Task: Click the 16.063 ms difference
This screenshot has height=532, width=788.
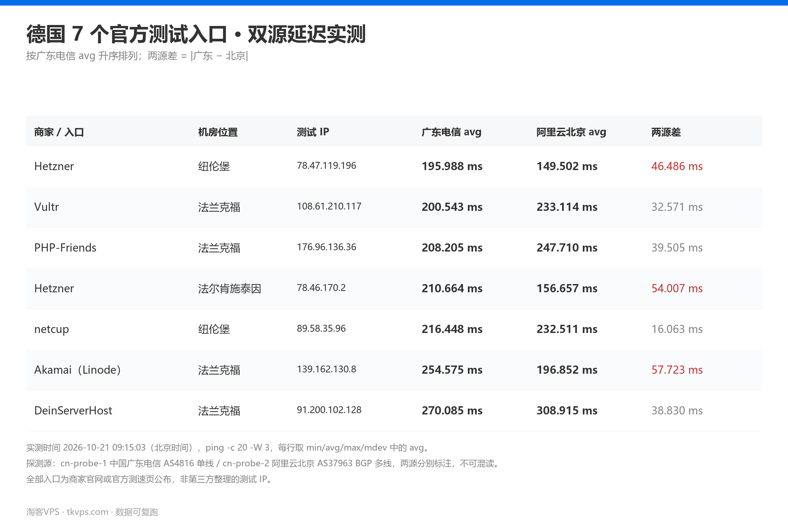Action: (677, 329)
